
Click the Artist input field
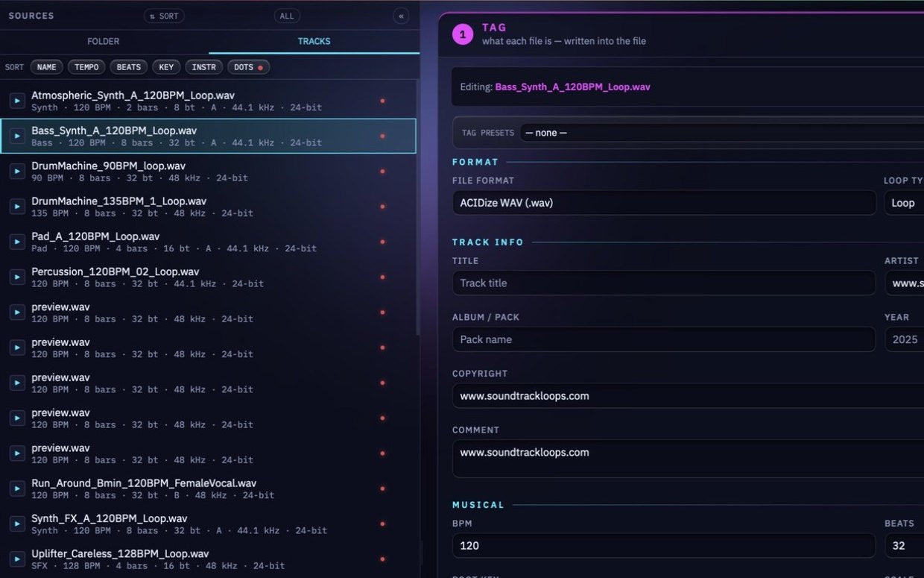pyautogui.click(x=904, y=283)
